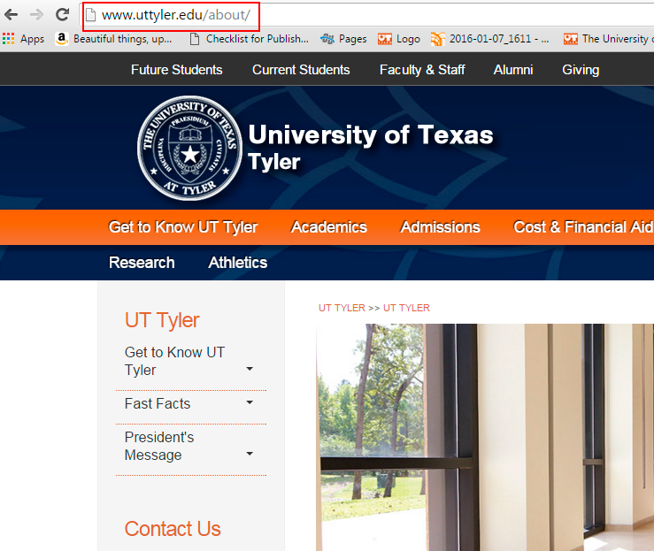Screen dimensions: 654x551
Task: Expand the Fast Facts dropdown arrow
Action: 249,403
